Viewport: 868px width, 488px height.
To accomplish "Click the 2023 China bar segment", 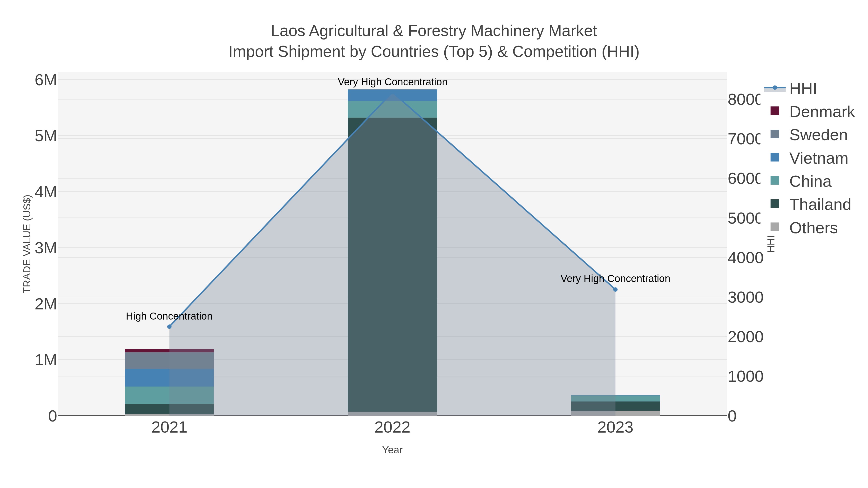I will point(615,398).
